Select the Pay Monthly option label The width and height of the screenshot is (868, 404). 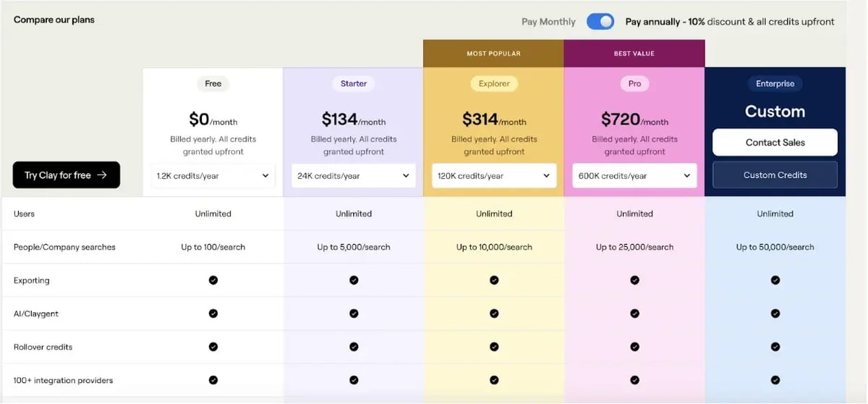click(x=548, y=22)
